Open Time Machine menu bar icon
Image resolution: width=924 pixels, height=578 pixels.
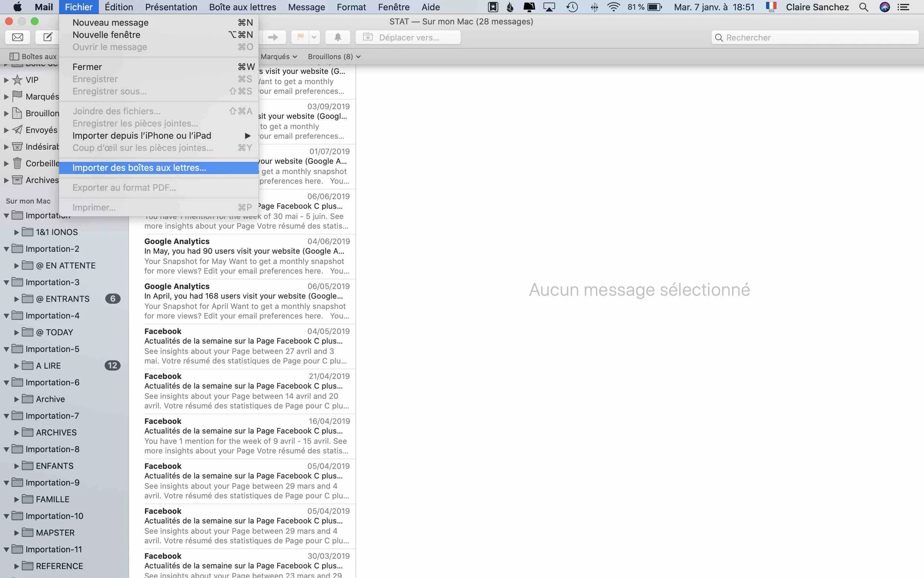[572, 7]
